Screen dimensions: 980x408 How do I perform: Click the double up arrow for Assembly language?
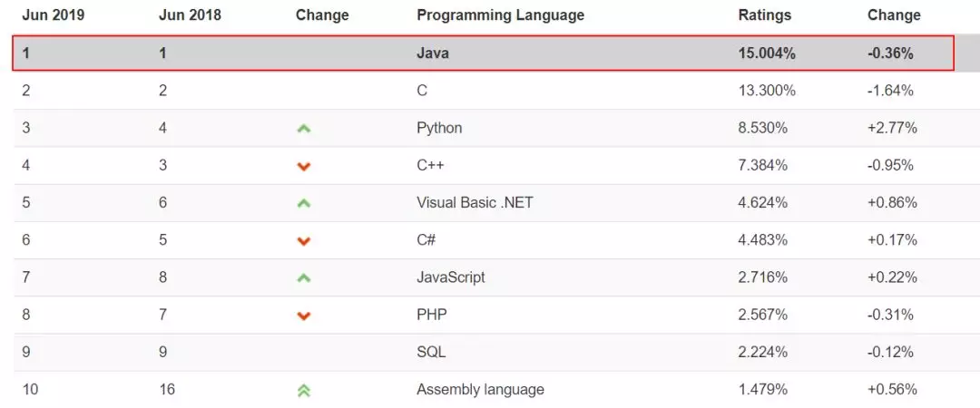click(304, 390)
